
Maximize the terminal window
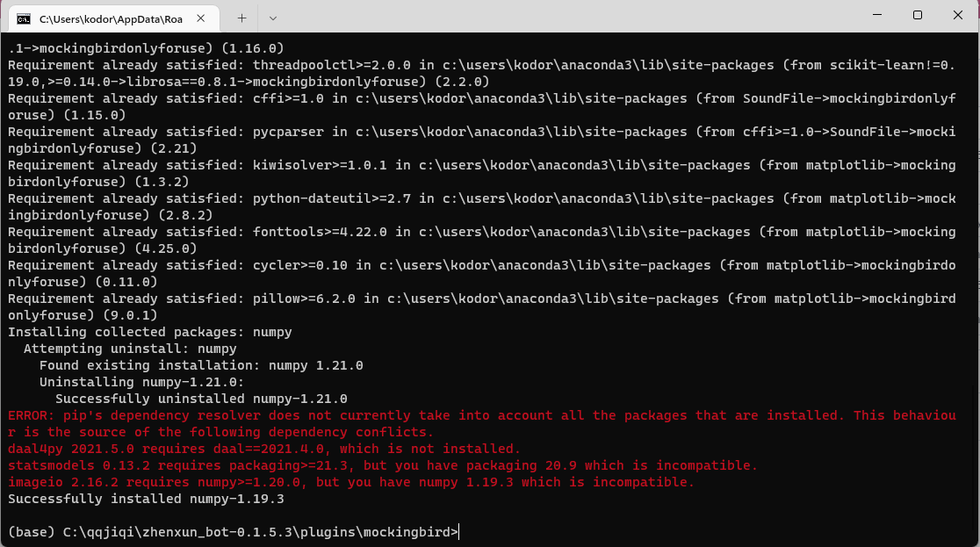916,15
